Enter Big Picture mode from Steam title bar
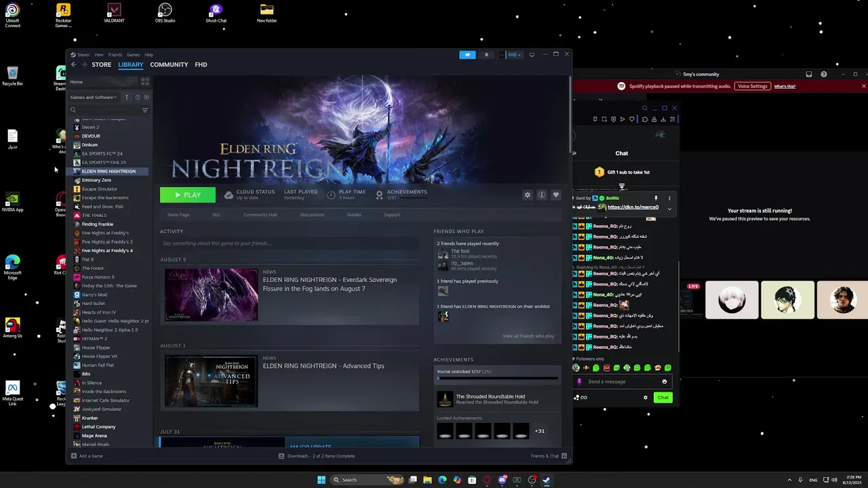Image resolution: width=868 pixels, height=488 pixels. [532, 55]
